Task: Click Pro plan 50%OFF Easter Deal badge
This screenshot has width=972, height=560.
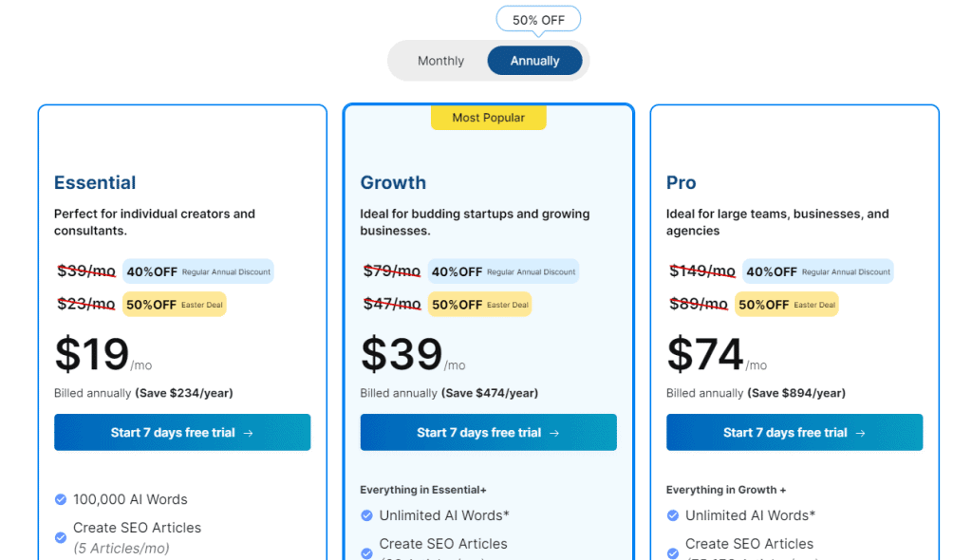Action: 787,305
